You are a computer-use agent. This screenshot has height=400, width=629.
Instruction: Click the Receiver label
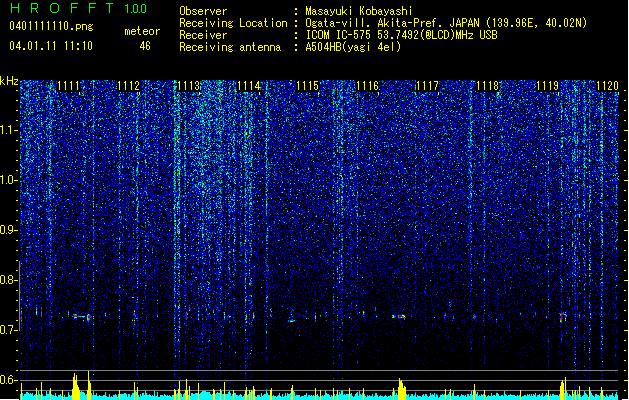point(203,35)
